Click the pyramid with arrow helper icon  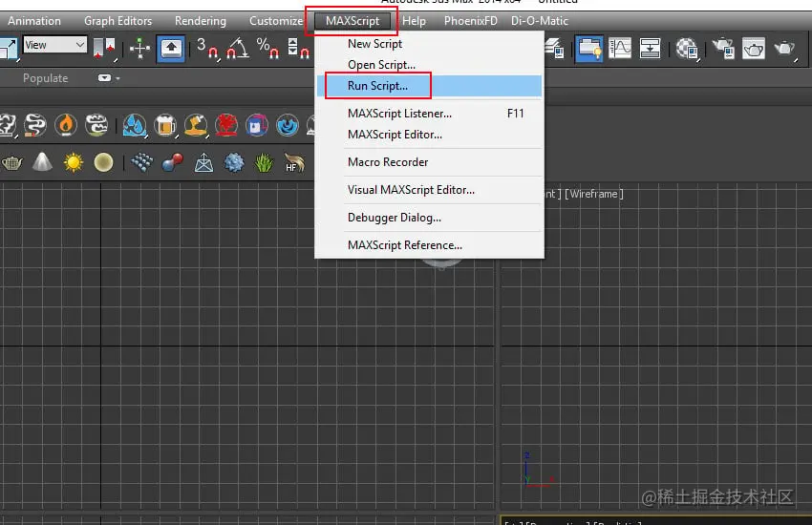[203, 162]
